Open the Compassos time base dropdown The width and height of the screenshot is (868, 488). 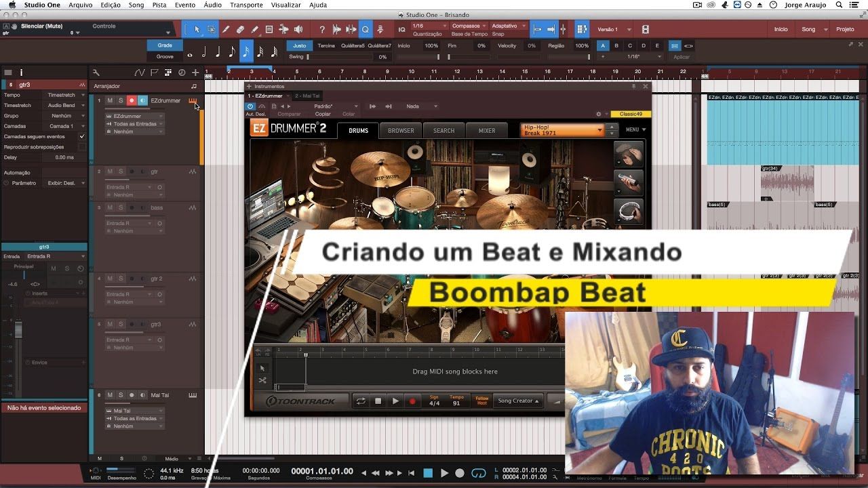469,26
